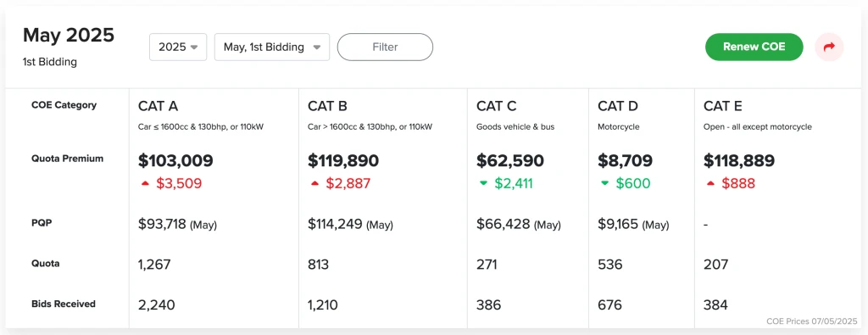This screenshot has height=335, width=868.
Task: Click the green Renew COE button
Action: 754,47
